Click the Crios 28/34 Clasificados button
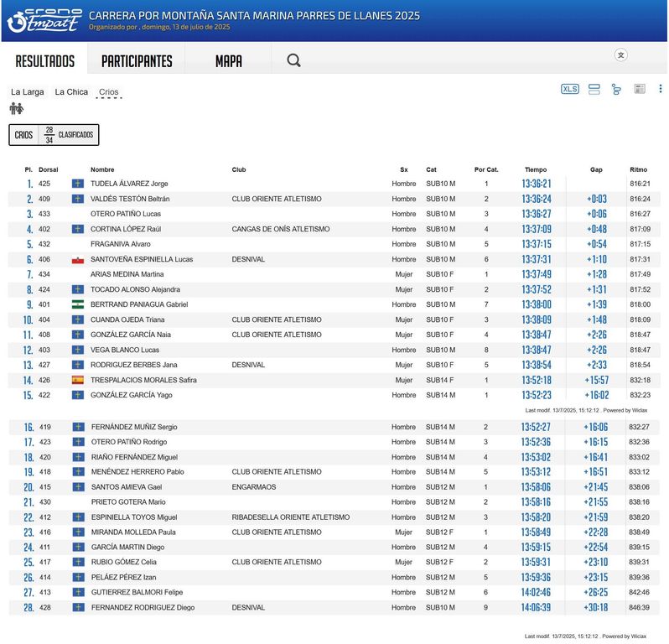Screen dimensions: 669x644 (x=54, y=135)
